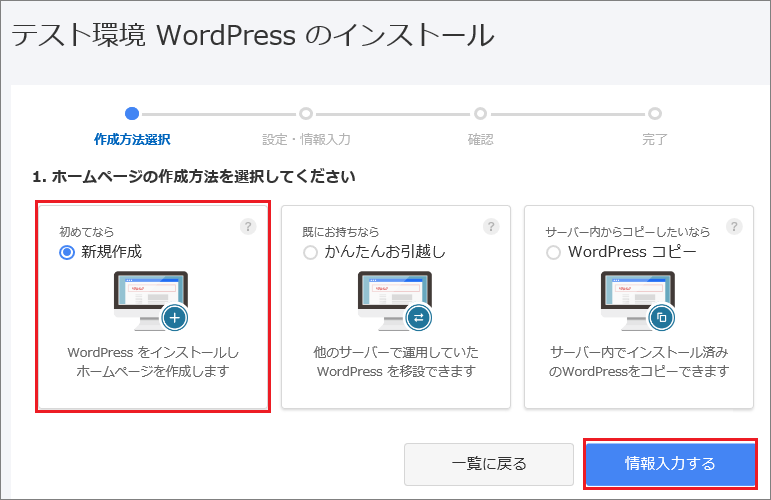The image size is (771, 500).
Task: Select the 新規作成 radio button
Action: (67, 253)
